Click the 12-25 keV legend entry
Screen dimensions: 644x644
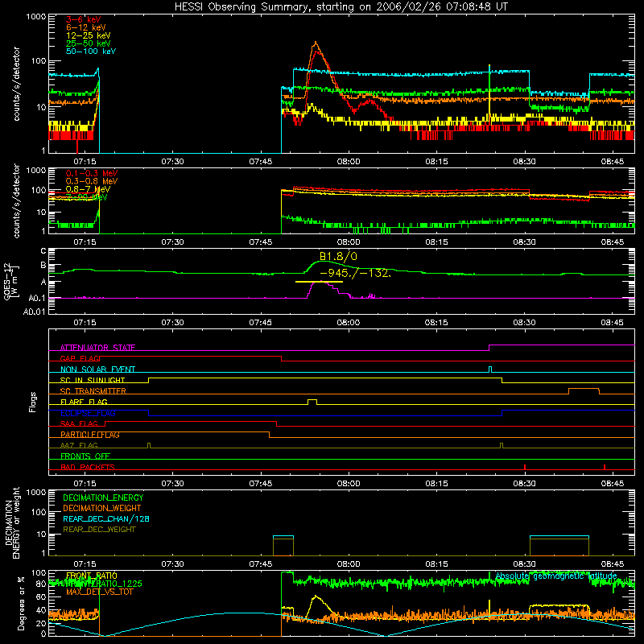coord(88,35)
